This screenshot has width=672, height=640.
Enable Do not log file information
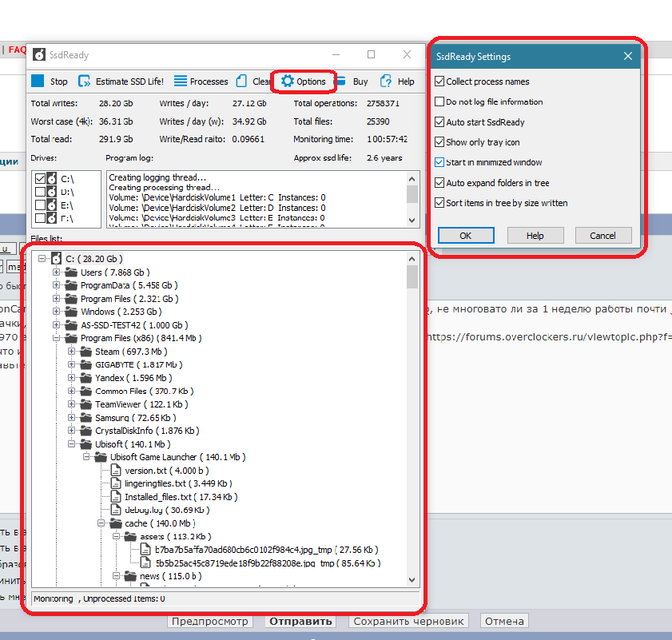pyautogui.click(x=439, y=101)
